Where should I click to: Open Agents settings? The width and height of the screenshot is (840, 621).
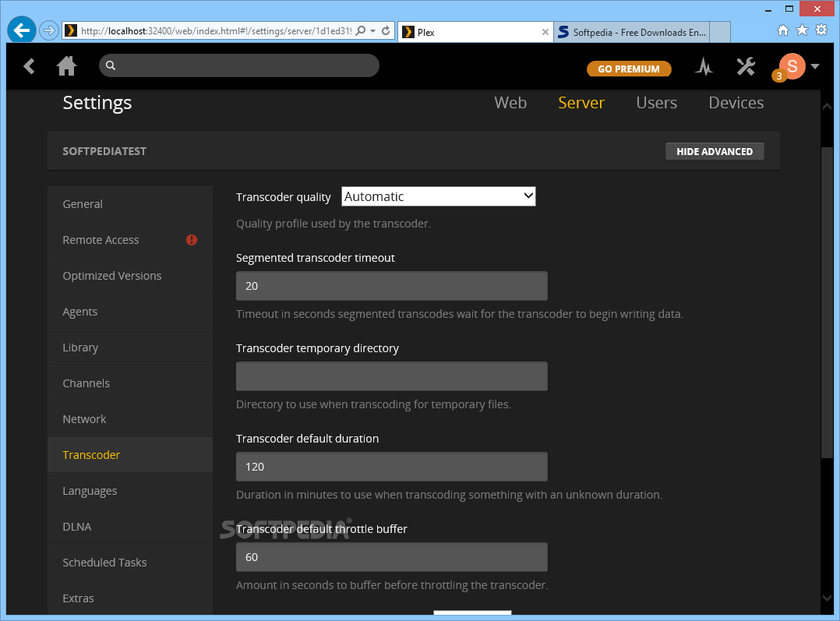[130, 312]
